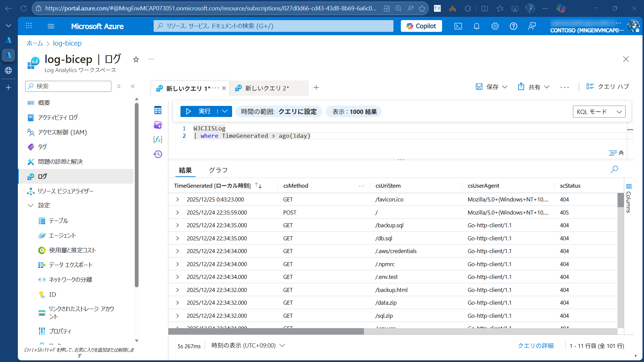Open the functions fx icon in query sidebar

pyautogui.click(x=158, y=139)
